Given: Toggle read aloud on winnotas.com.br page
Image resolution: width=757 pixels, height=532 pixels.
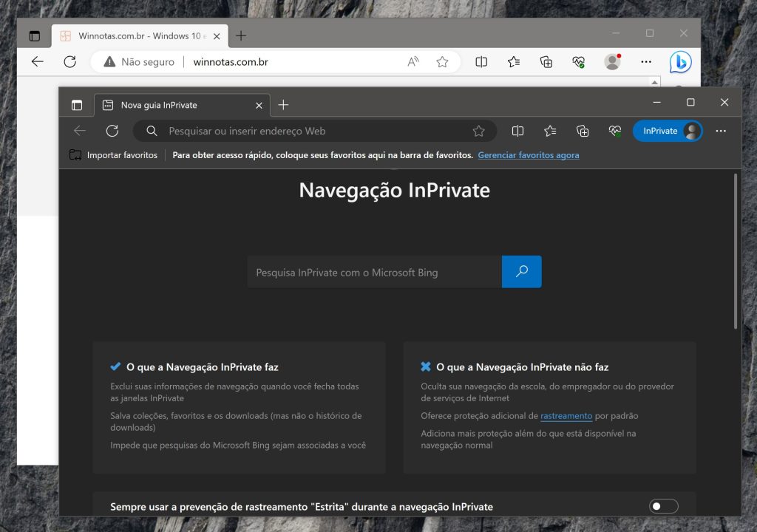Looking at the screenshot, I should pyautogui.click(x=413, y=61).
